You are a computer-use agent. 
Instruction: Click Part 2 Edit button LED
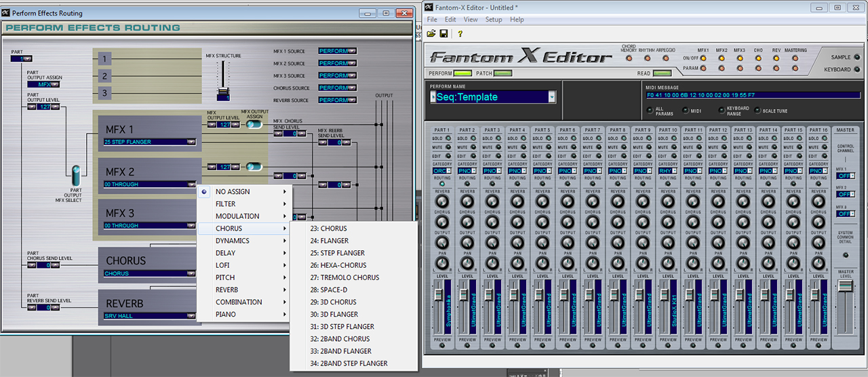click(475, 156)
